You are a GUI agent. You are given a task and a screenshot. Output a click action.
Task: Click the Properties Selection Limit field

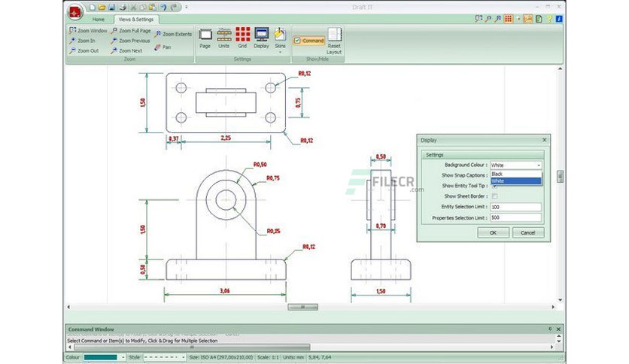click(x=516, y=217)
